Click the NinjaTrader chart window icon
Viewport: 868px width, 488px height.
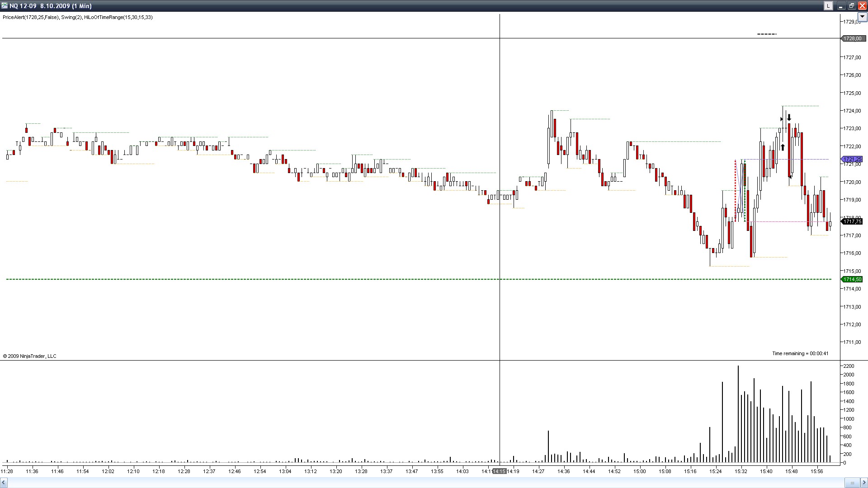(5, 6)
